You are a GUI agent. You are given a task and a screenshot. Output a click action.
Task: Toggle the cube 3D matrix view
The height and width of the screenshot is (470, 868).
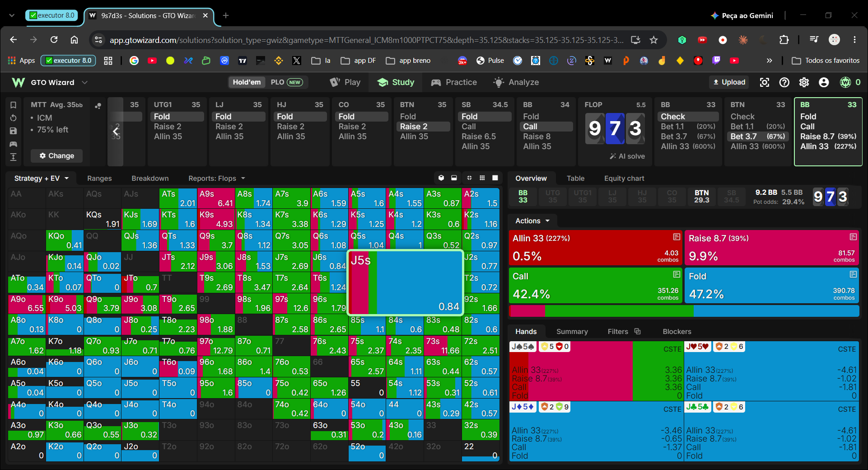point(441,178)
